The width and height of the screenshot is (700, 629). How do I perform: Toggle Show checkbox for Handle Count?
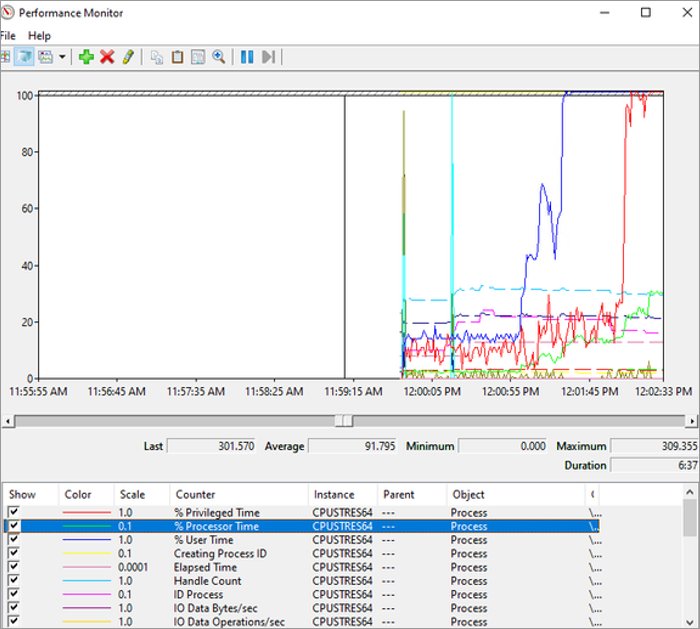pyautogui.click(x=14, y=580)
